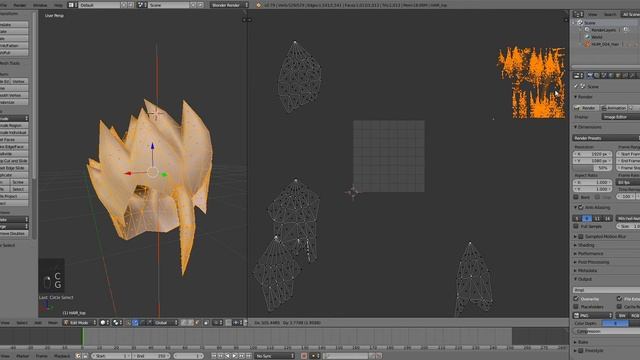
Task: Enable the Full Sample checkbox
Action: click(576, 226)
